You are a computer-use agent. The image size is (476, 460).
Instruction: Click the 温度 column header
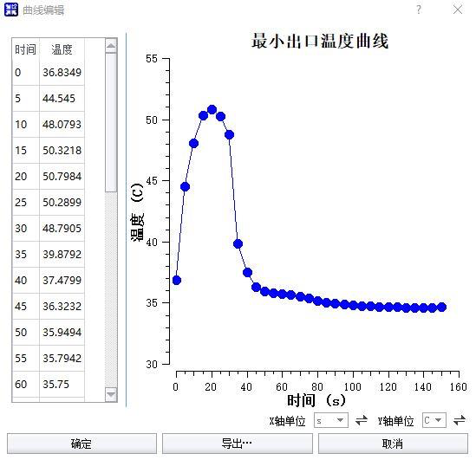coord(62,49)
